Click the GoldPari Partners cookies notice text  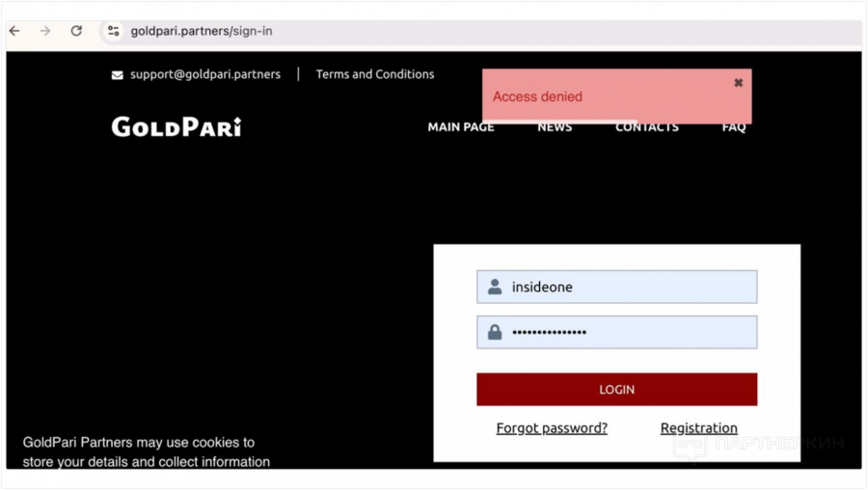[147, 451]
